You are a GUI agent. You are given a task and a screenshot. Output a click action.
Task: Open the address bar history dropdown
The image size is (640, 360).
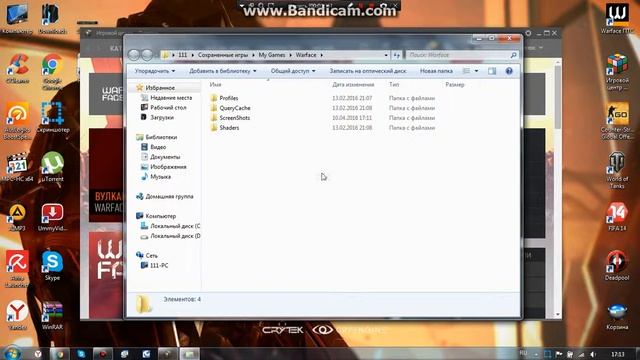point(386,55)
